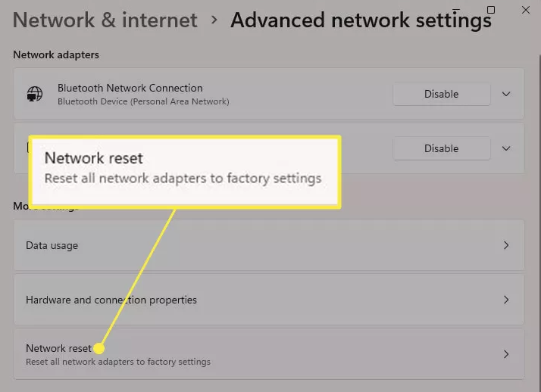Click the Bluetooth Device (Personal Area Network) subtitle

point(143,101)
